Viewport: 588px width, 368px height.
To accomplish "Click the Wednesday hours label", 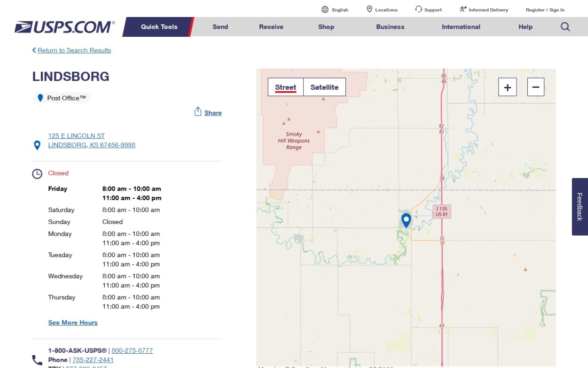I will tap(65, 276).
